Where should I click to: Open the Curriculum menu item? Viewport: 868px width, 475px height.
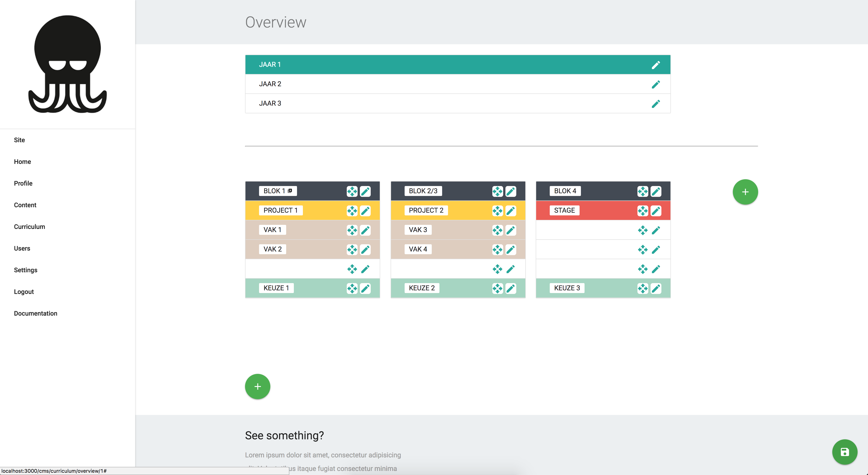tap(29, 227)
